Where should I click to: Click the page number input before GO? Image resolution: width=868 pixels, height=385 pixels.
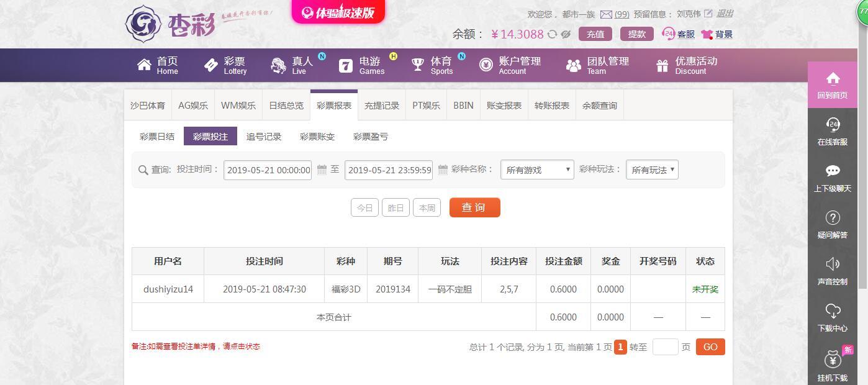click(665, 346)
